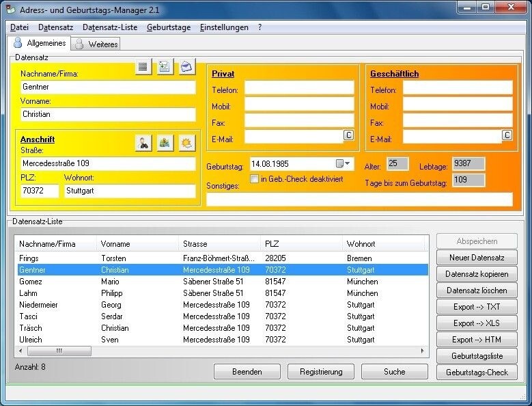Open the ? help menu
The height and width of the screenshot is (406, 532).
tap(260, 27)
